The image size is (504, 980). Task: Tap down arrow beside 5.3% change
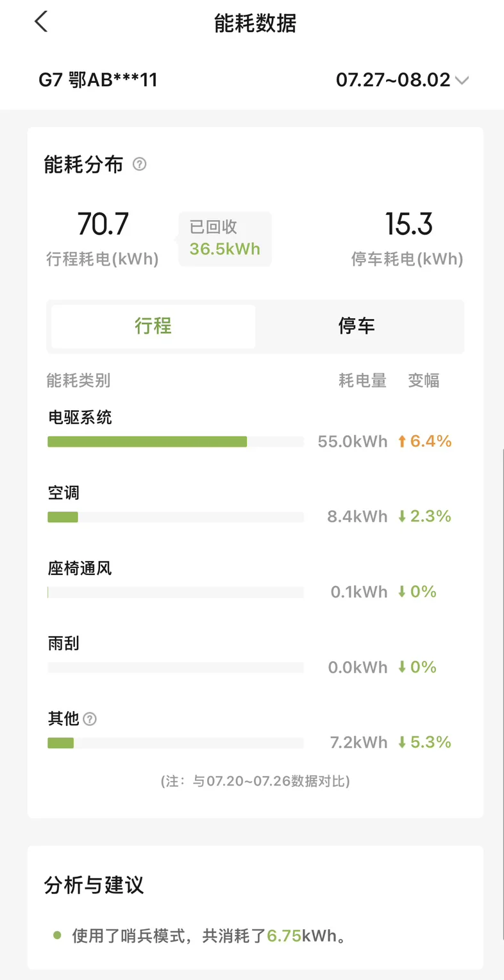coord(402,743)
